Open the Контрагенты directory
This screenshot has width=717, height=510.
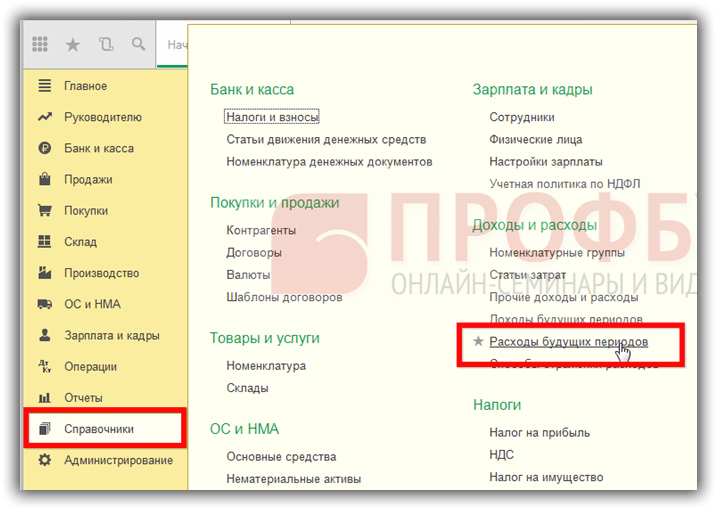click(262, 230)
